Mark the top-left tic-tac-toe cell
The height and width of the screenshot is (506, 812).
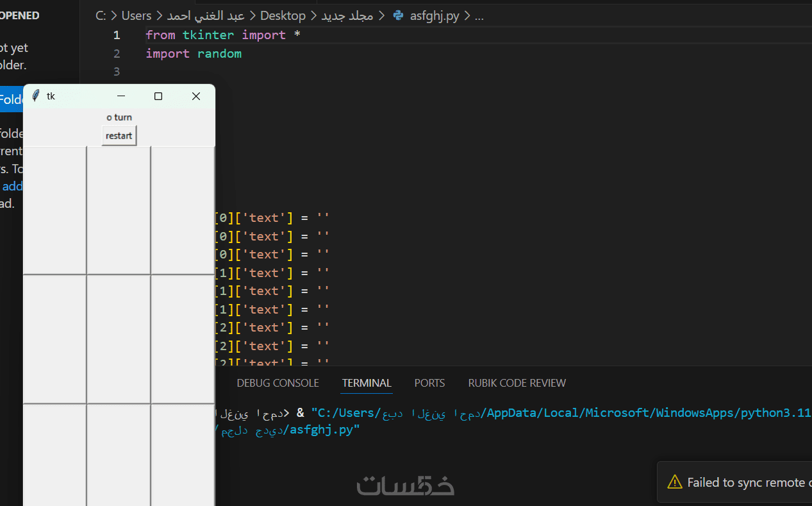[x=54, y=210]
